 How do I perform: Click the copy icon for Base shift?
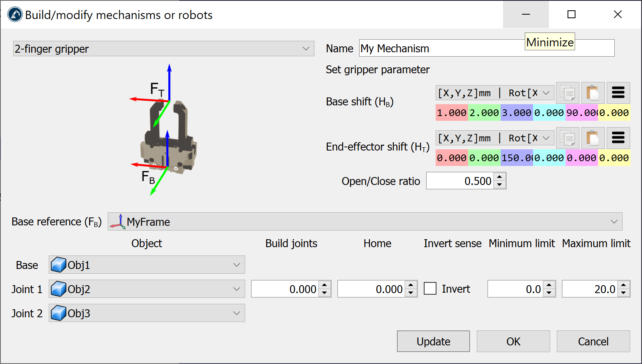(568, 93)
